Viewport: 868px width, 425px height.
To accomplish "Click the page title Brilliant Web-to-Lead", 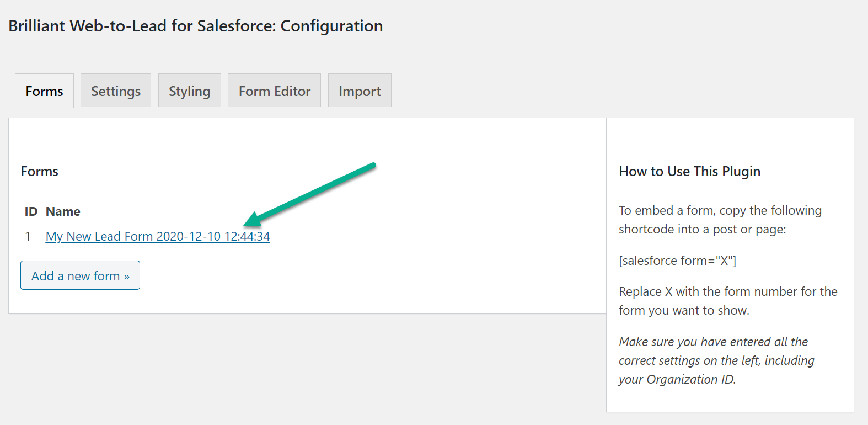I will coord(195,26).
